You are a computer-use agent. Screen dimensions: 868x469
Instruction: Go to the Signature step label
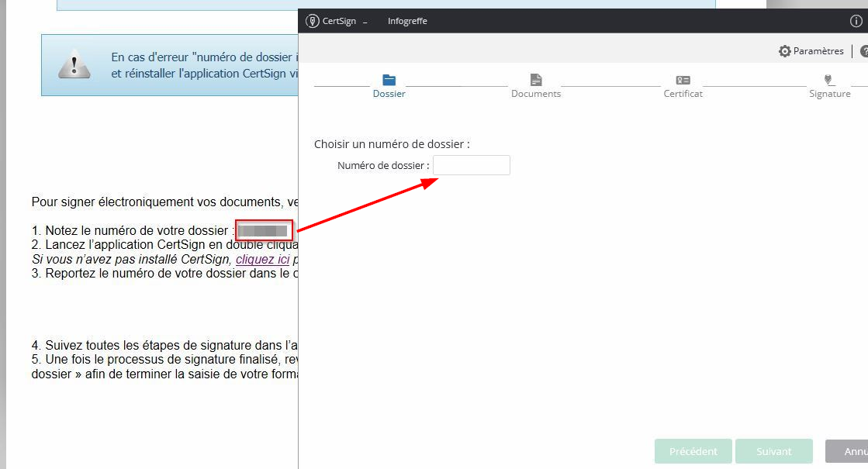point(829,94)
